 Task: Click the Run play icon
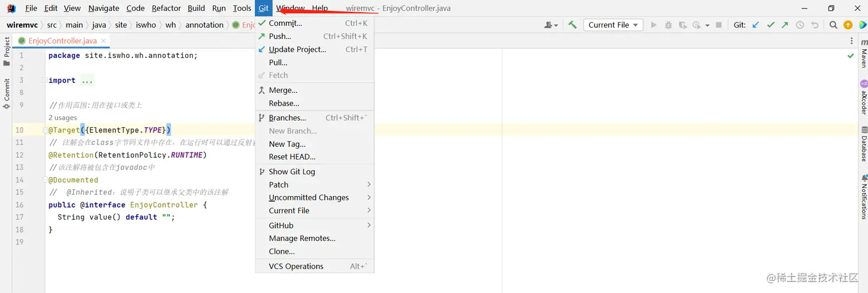[653, 25]
